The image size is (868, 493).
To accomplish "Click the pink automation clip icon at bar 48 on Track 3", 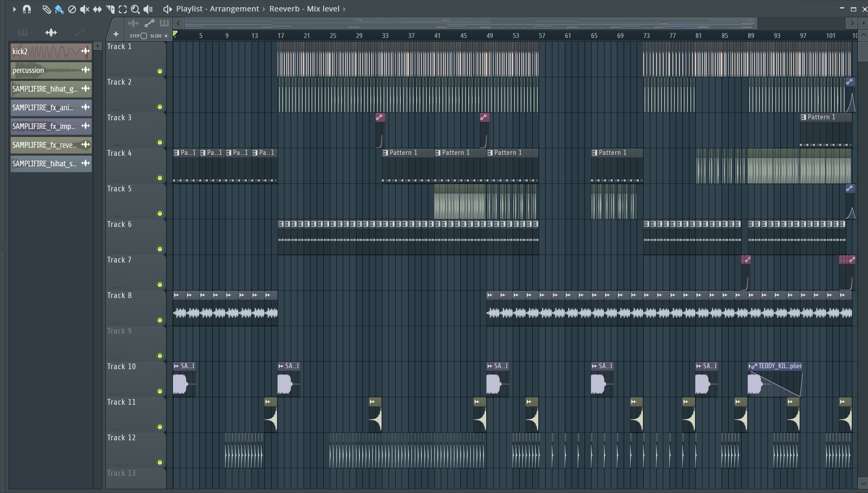I will 484,118.
